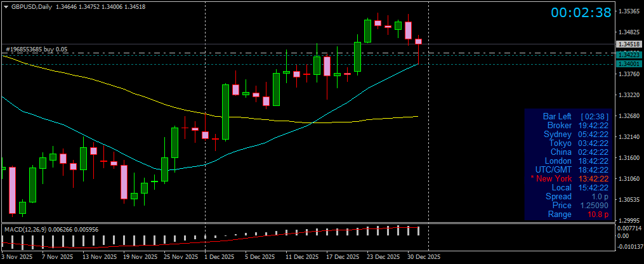Click the 13 Nov 2025 date label
Viewport: 644px width, 264px height.
[x=98, y=257]
